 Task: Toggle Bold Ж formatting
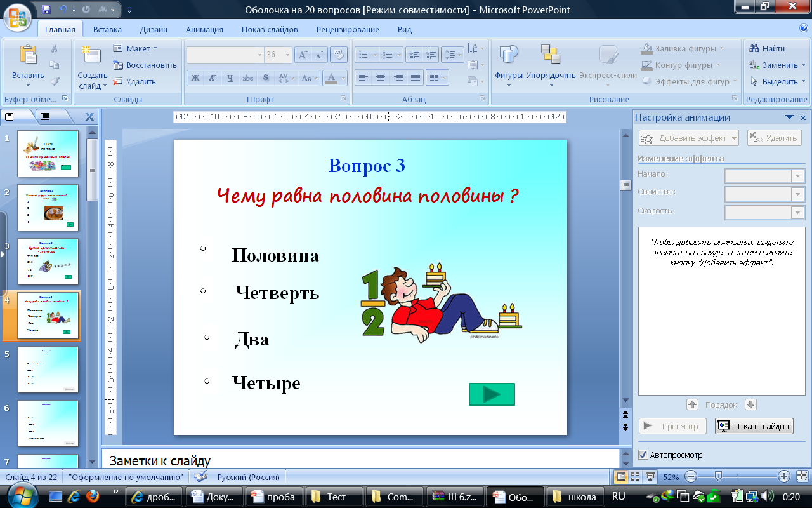tap(195, 78)
